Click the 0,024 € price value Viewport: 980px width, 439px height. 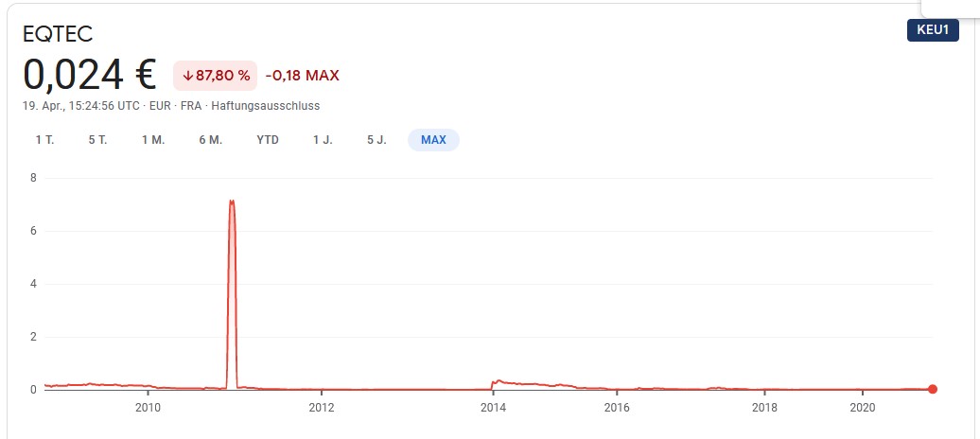tap(90, 75)
